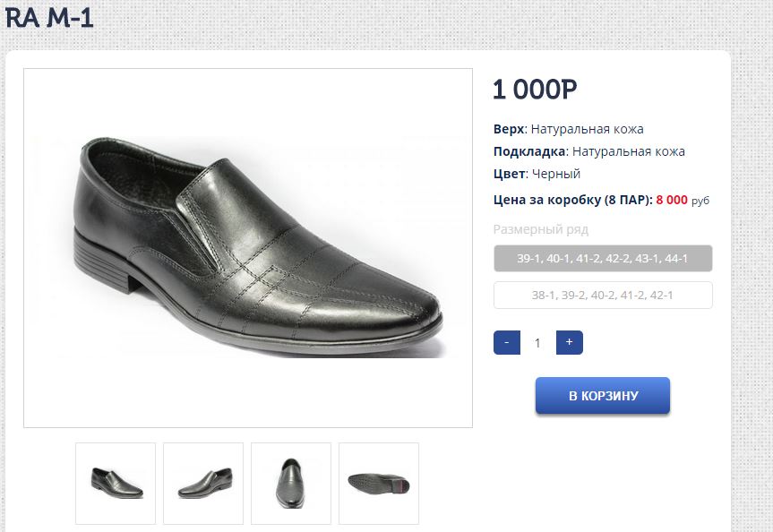Click the RA M-1 product title
Viewport: 773px width, 532px height.
tap(49, 17)
